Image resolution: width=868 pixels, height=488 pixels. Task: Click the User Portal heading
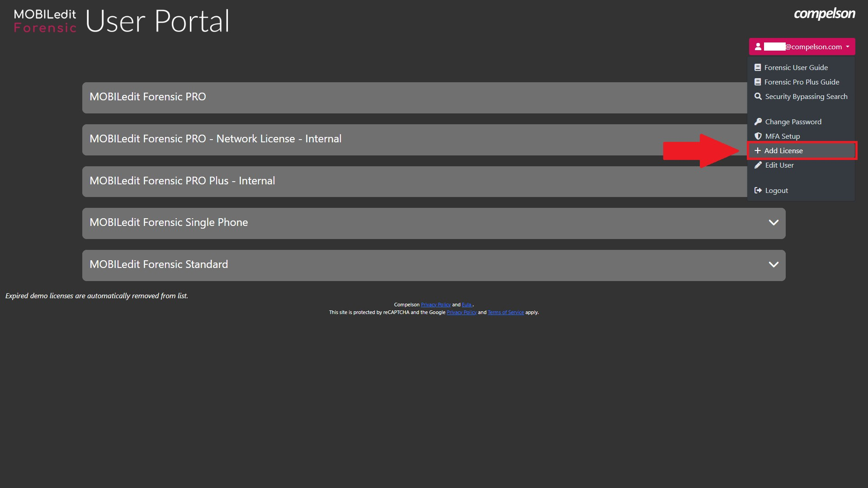157,21
